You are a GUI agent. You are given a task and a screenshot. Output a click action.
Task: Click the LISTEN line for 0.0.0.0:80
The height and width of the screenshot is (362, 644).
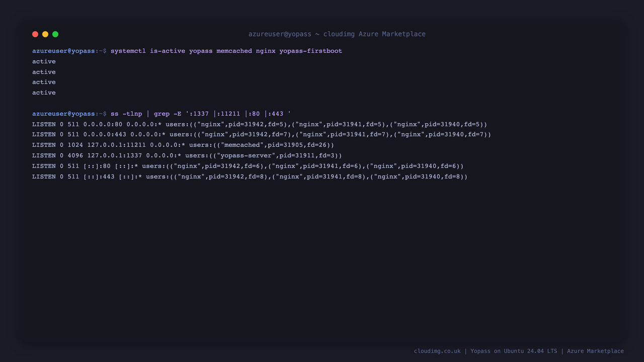click(260, 124)
